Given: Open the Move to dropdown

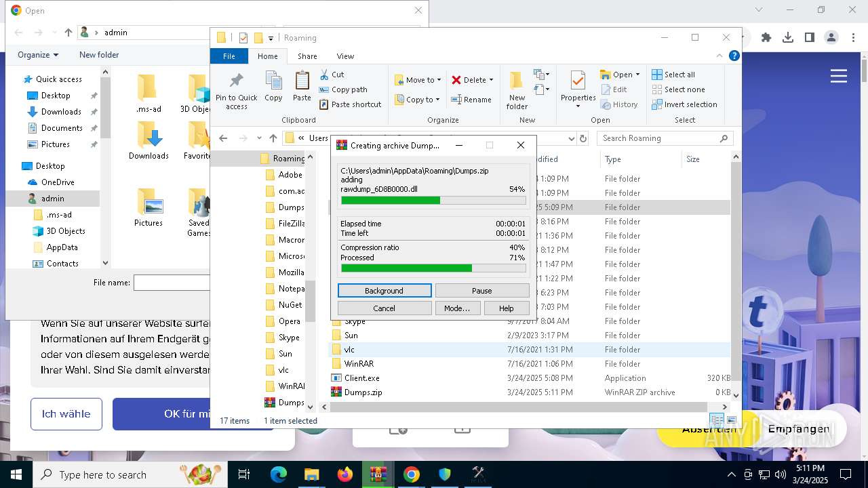Looking at the screenshot, I should (x=418, y=80).
